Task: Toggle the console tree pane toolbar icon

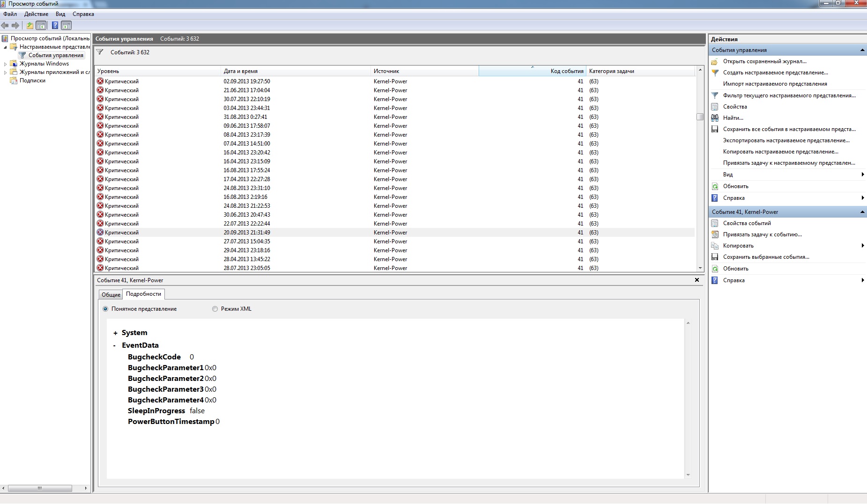Action: click(41, 25)
